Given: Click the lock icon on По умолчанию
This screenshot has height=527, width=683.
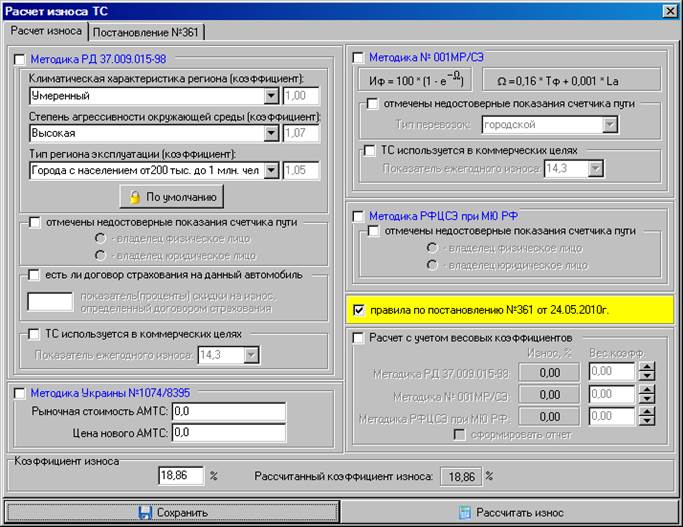Looking at the screenshot, I should [x=133, y=197].
